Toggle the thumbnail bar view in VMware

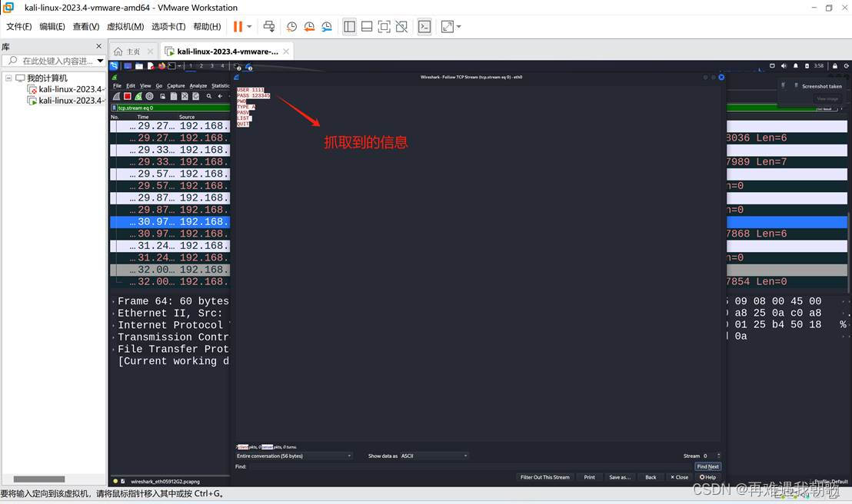coord(367,26)
